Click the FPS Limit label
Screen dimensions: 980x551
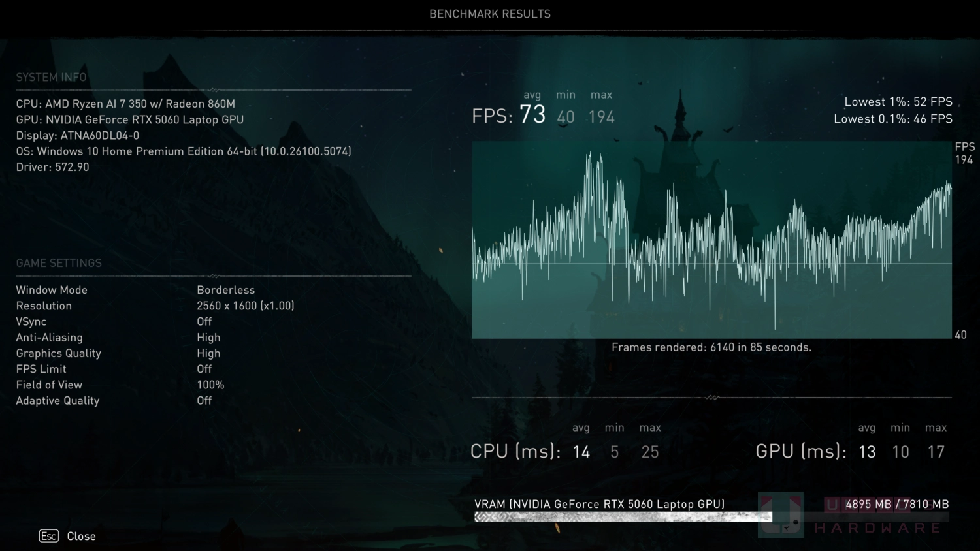pos(41,369)
